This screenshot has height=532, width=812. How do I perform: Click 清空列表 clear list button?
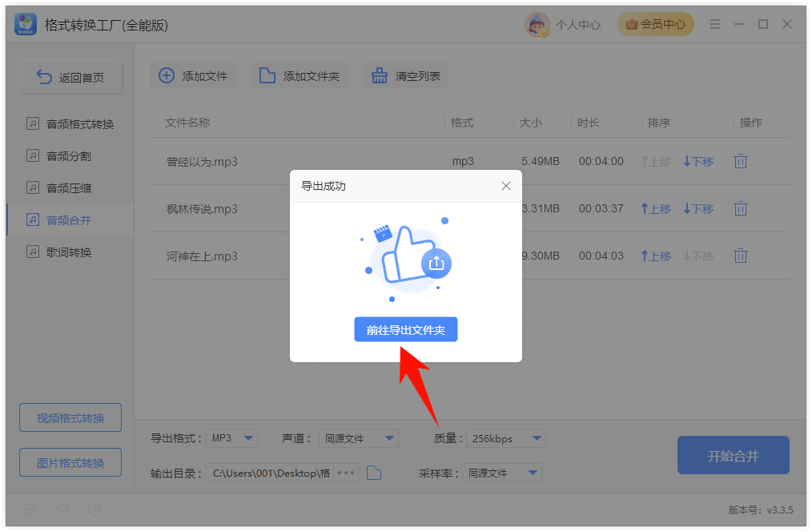pyautogui.click(x=406, y=76)
